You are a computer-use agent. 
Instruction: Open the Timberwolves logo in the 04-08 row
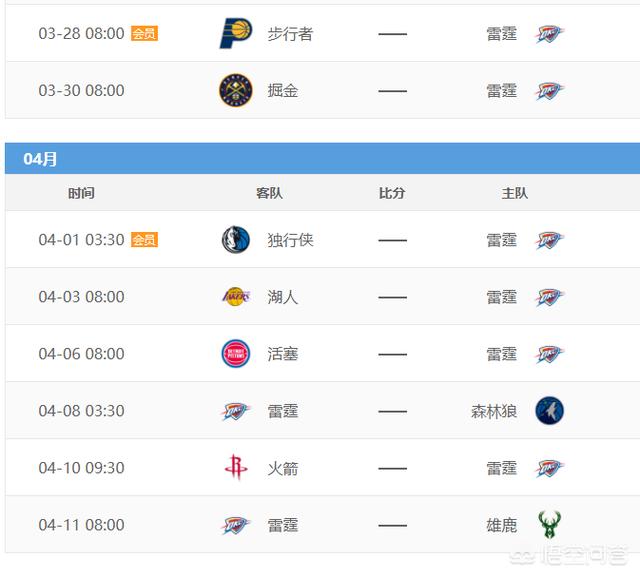coord(549,410)
